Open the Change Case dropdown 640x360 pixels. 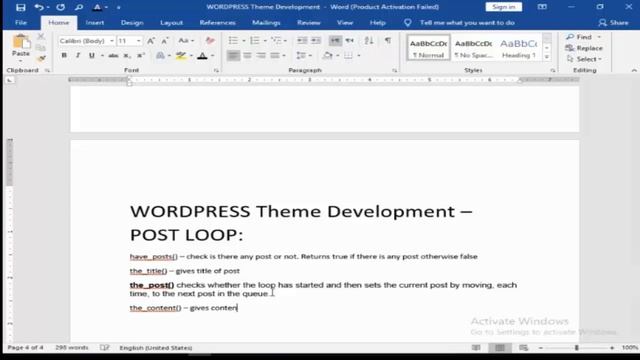click(x=186, y=41)
